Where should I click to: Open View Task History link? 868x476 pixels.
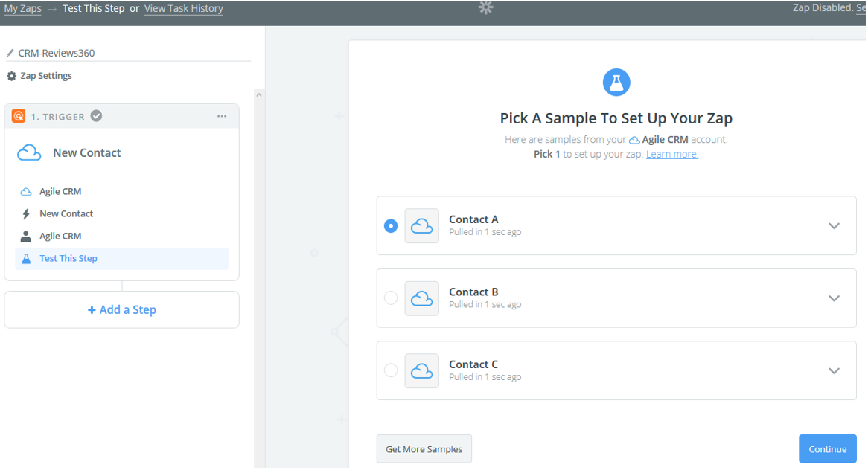tap(184, 8)
